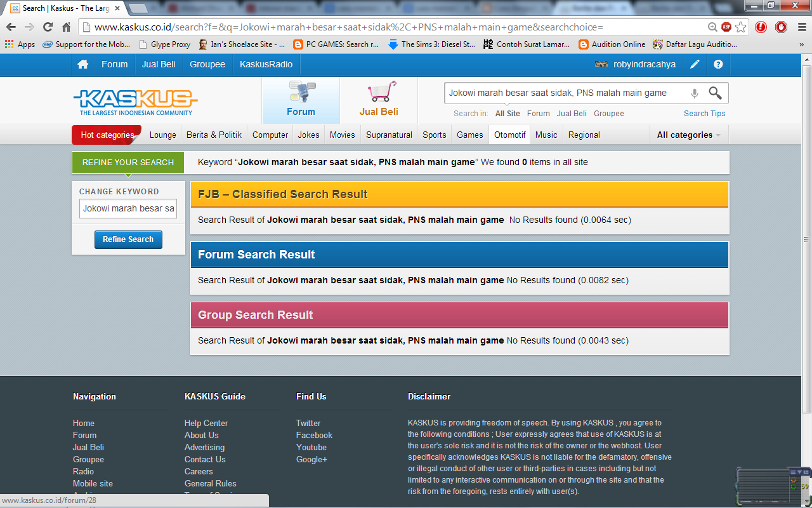Open robyindracahya user profile
812x508 pixels.
coord(645,64)
